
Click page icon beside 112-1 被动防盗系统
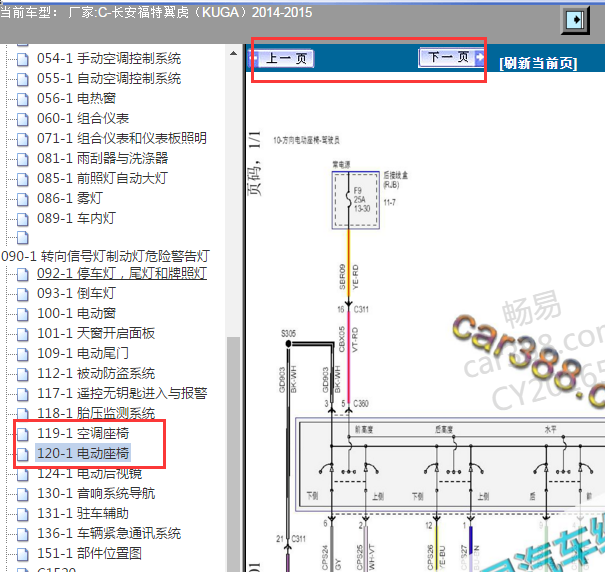tap(23, 374)
